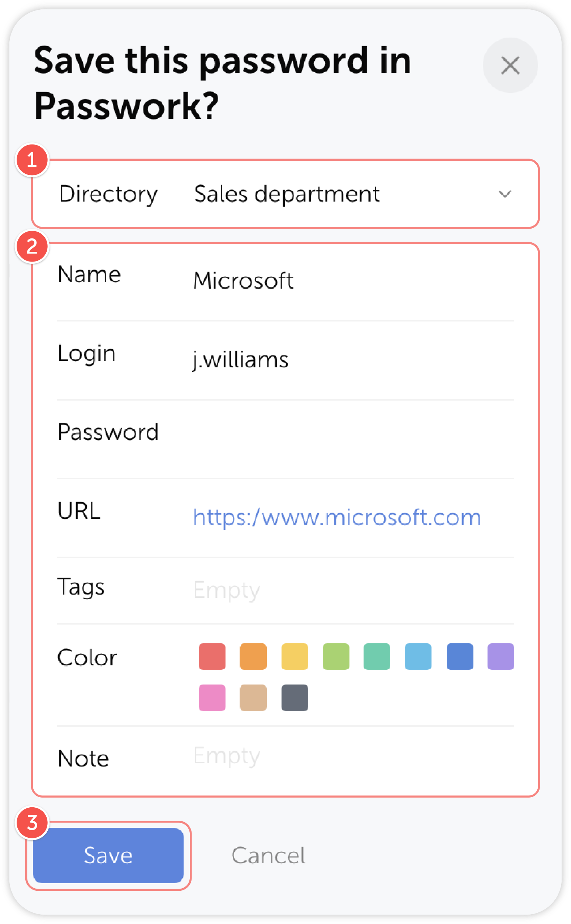Screen dimensions: 571x924
Task: Open the Directory dropdown chevron
Action: click(x=505, y=194)
